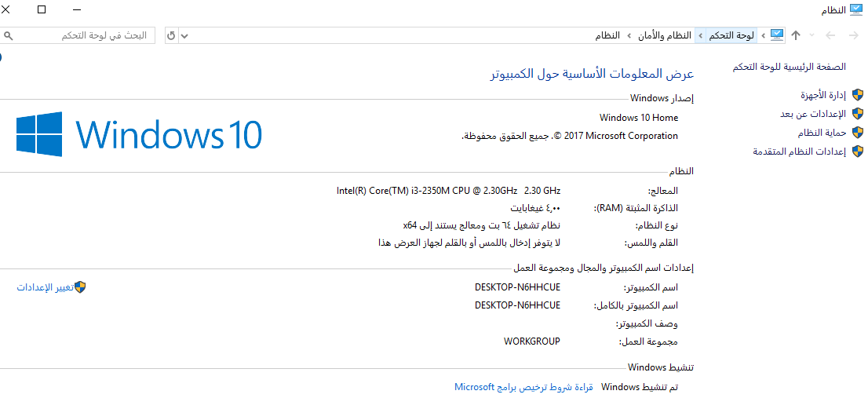The width and height of the screenshot is (868, 398).
Task: Open System protection link (حماية النظام)
Action: click(x=822, y=133)
